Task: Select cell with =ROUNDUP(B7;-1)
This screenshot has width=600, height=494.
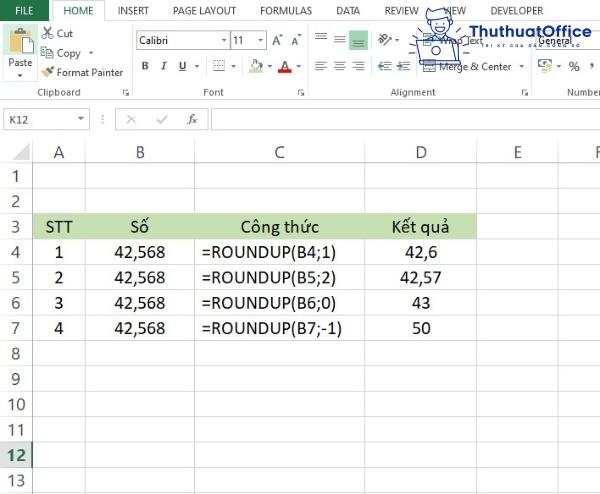Action: click(279, 328)
